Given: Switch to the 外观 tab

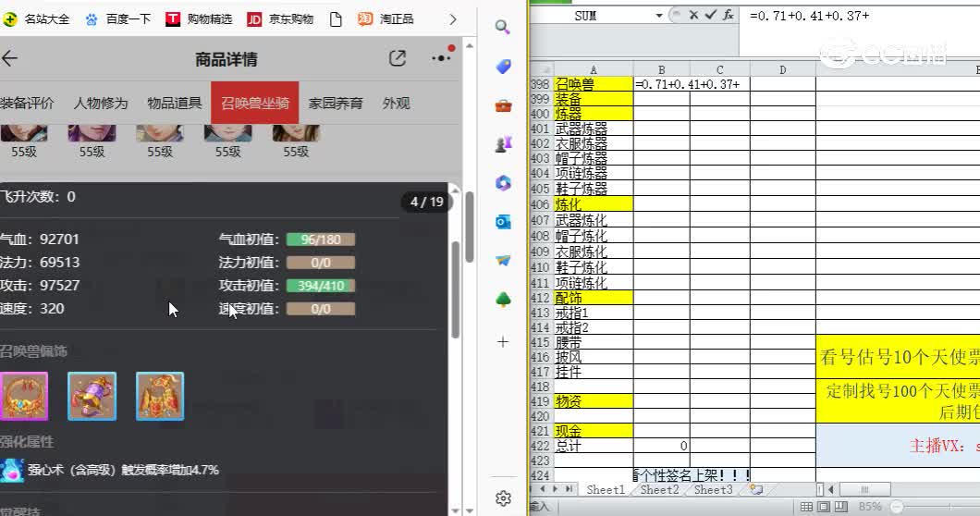Looking at the screenshot, I should (397, 104).
